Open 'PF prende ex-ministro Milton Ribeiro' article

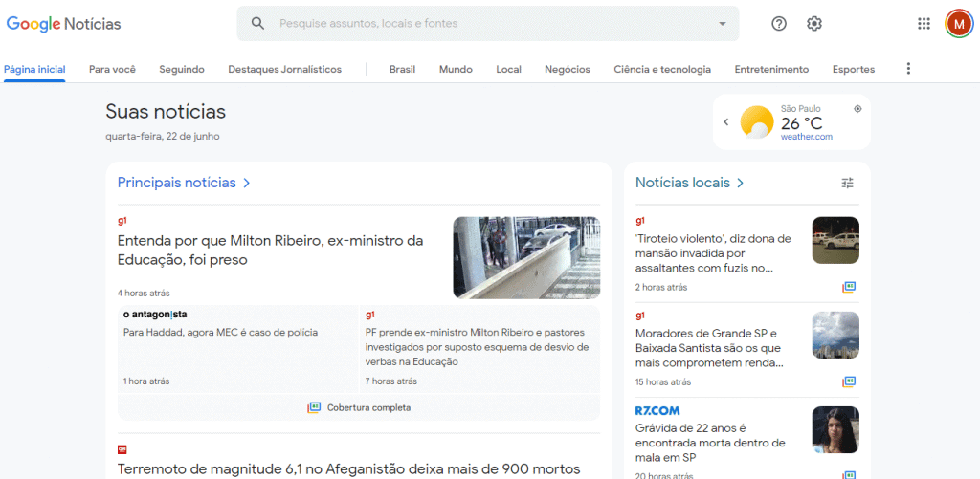477,347
